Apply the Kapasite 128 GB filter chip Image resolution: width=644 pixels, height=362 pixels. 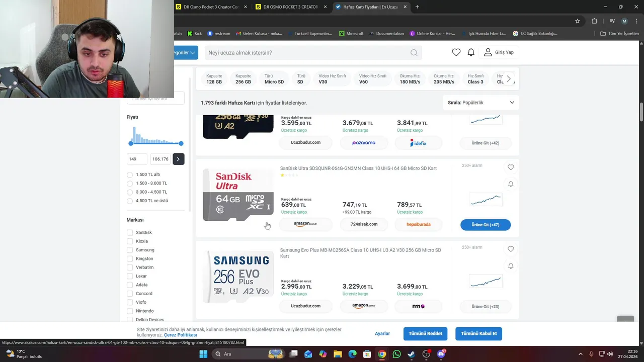(x=214, y=79)
